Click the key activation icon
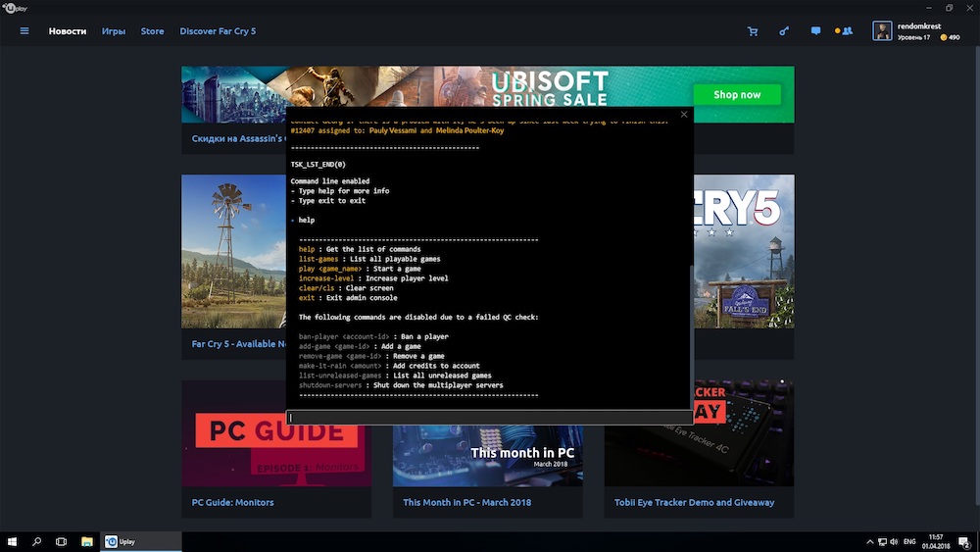 [784, 30]
